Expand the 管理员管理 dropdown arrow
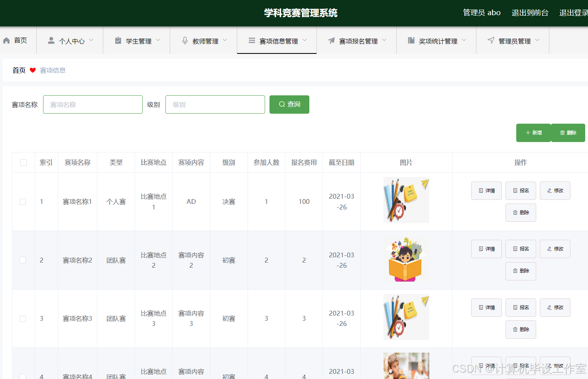This screenshot has height=379, width=588. point(537,40)
